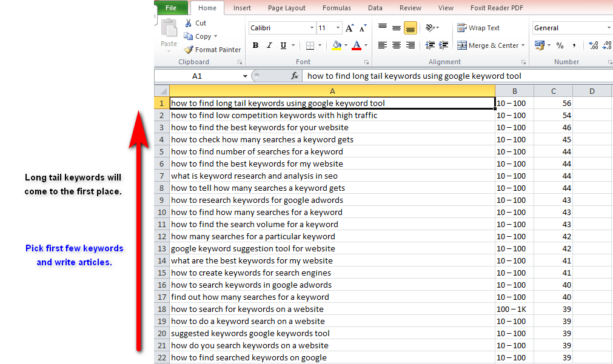Switch to the View tab

pyautogui.click(x=446, y=8)
